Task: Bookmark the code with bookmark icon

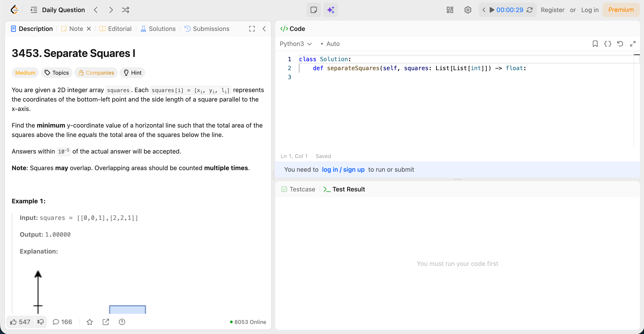Action: click(x=595, y=44)
